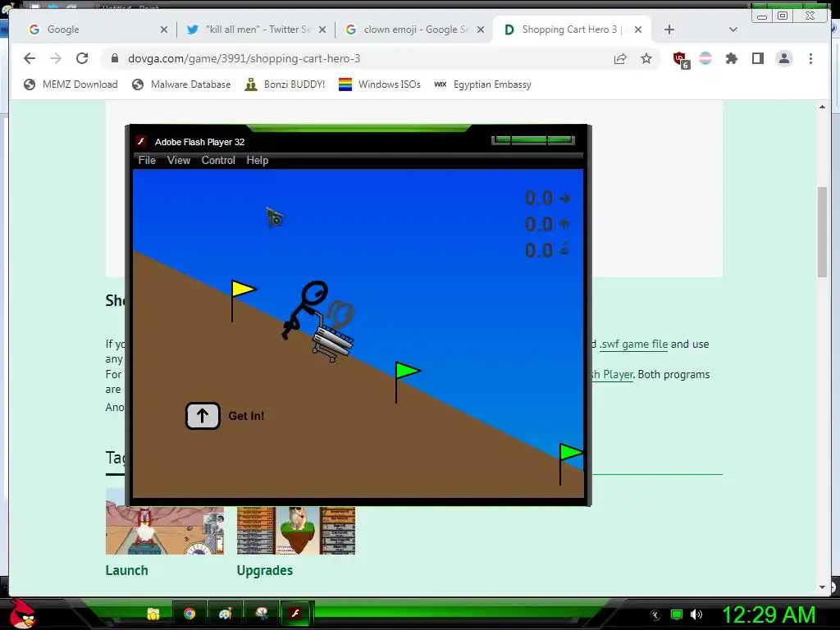Switch to the clown emoji Google Search tab
This screenshot has width=840, height=630.
416,30
